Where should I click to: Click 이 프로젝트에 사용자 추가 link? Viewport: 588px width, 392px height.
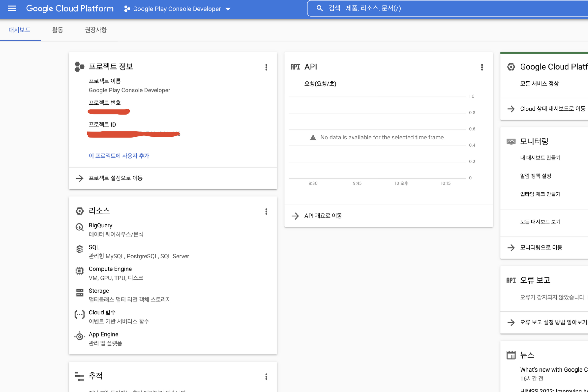click(x=119, y=156)
